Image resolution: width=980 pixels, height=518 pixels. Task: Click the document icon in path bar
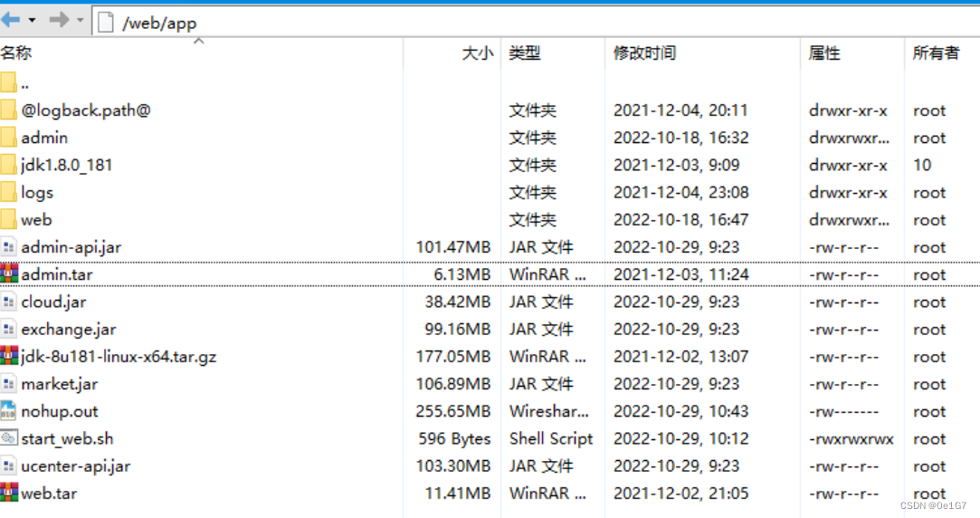pos(106,23)
